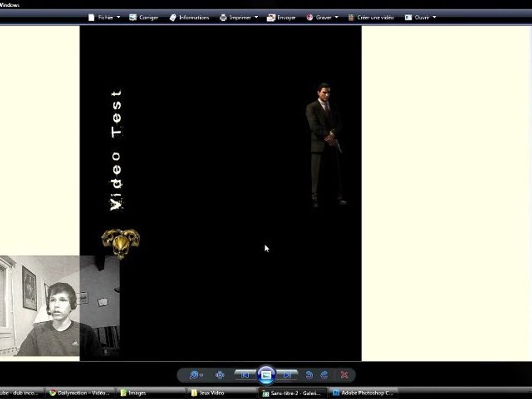Rotate the image clockwise
The height and width of the screenshot is (399, 532).
tap(324, 375)
